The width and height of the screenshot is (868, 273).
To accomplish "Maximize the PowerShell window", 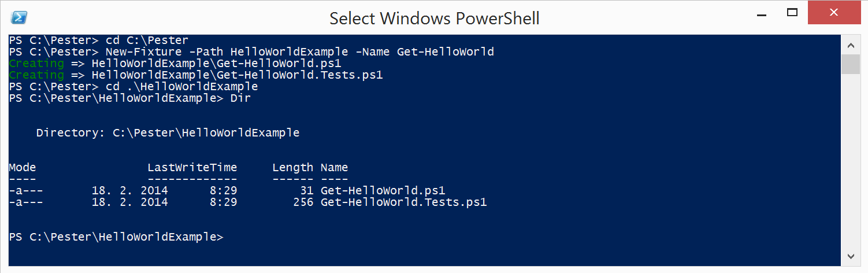I will pos(793,12).
